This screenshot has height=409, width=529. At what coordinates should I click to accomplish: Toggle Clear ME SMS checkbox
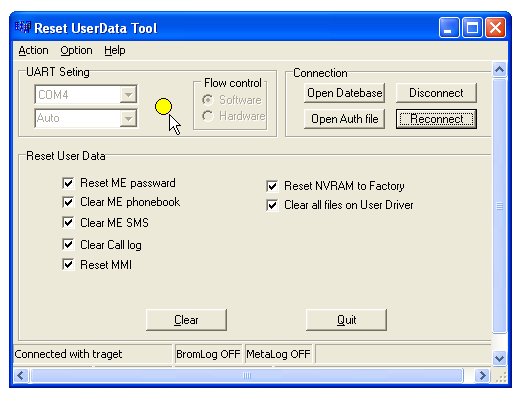point(68,223)
